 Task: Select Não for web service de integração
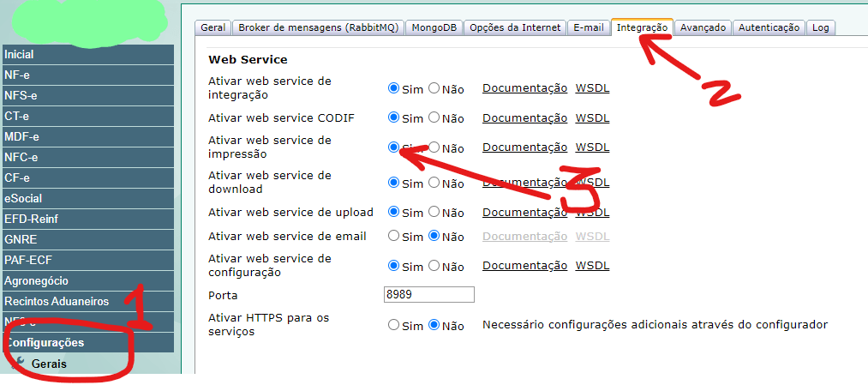(434, 88)
